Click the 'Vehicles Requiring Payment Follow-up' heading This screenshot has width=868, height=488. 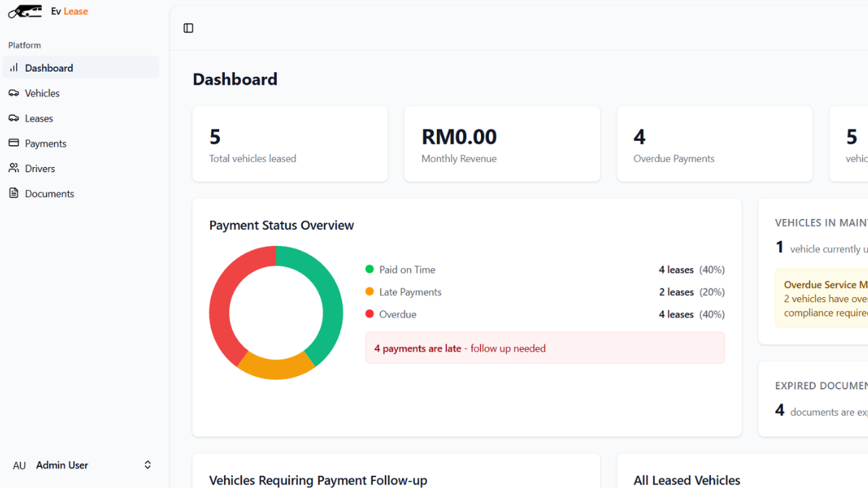(318, 480)
